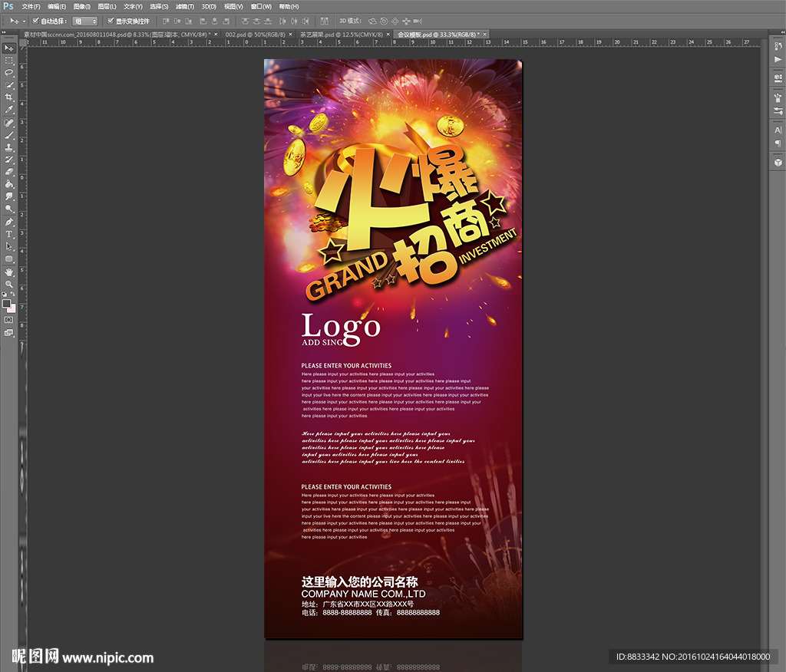786x672 pixels.
Task: Open the 3D(D) menu
Action: pyautogui.click(x=209, y=6)
